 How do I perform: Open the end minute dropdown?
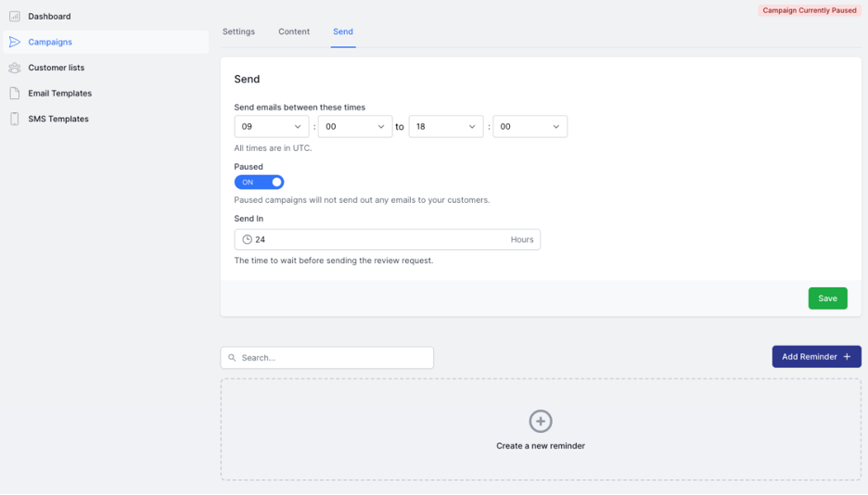(530, 126)
